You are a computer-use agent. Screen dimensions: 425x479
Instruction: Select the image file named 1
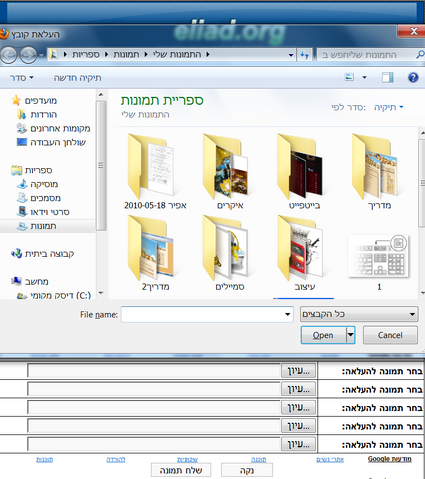[379, 261]
